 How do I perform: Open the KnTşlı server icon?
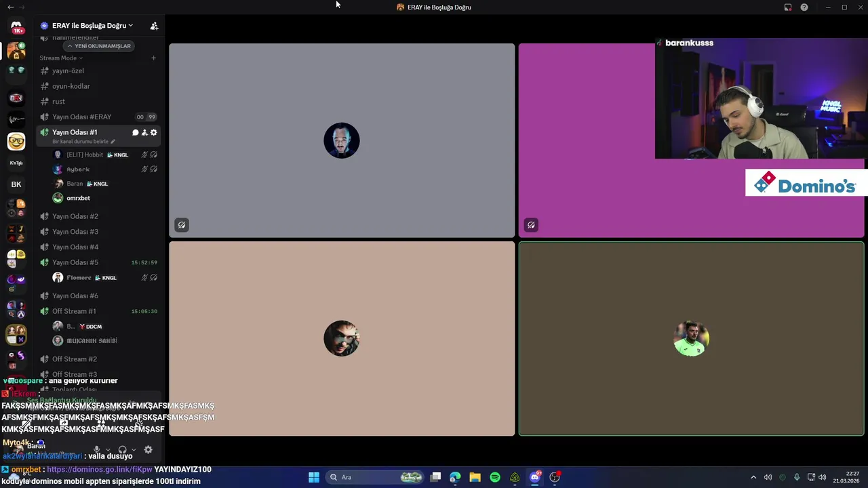pos(16,163)
